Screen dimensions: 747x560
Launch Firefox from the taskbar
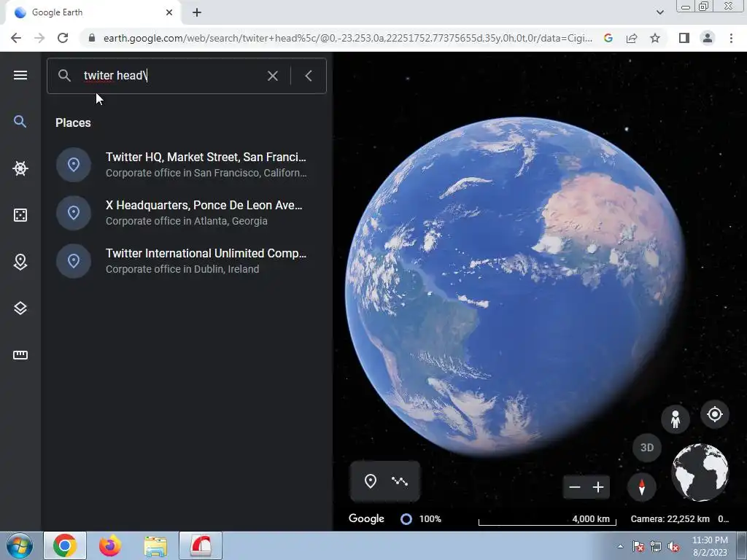110,545
